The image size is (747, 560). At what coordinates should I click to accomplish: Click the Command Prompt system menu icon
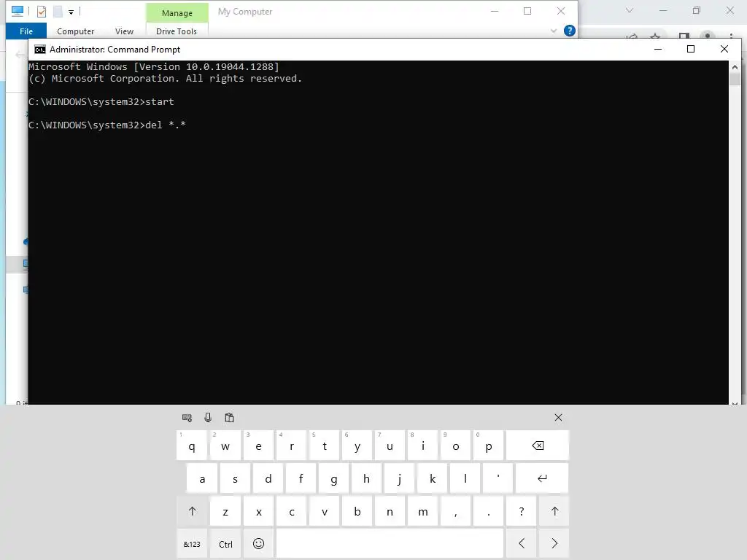coord(40,50)
